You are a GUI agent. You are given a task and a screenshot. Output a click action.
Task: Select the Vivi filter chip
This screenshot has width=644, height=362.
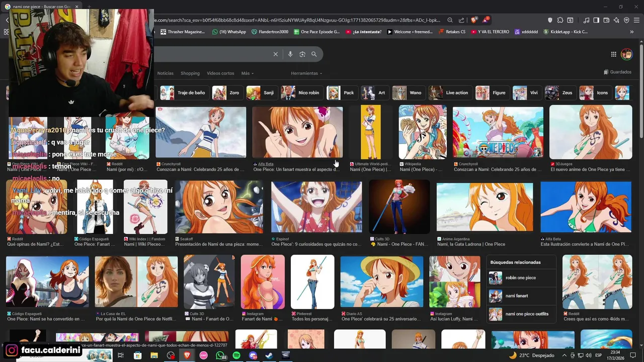[x=526, y=93]
